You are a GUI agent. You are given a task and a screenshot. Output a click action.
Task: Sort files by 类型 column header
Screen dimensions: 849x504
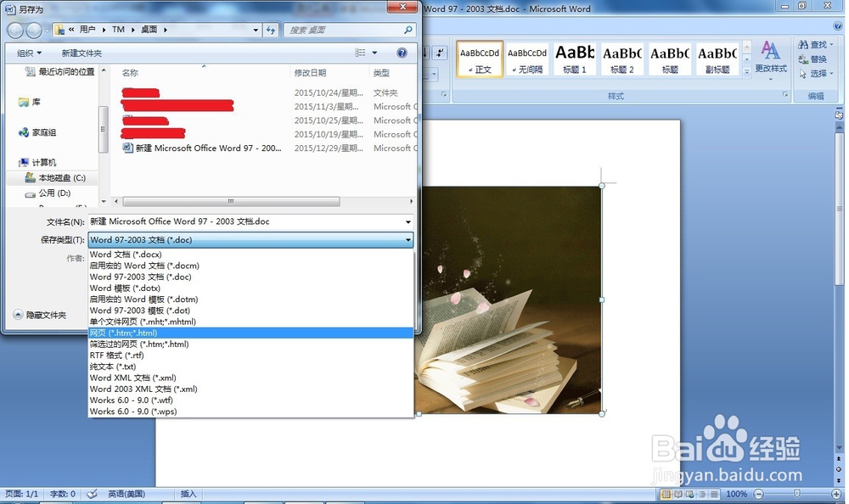tap(381, 72)
